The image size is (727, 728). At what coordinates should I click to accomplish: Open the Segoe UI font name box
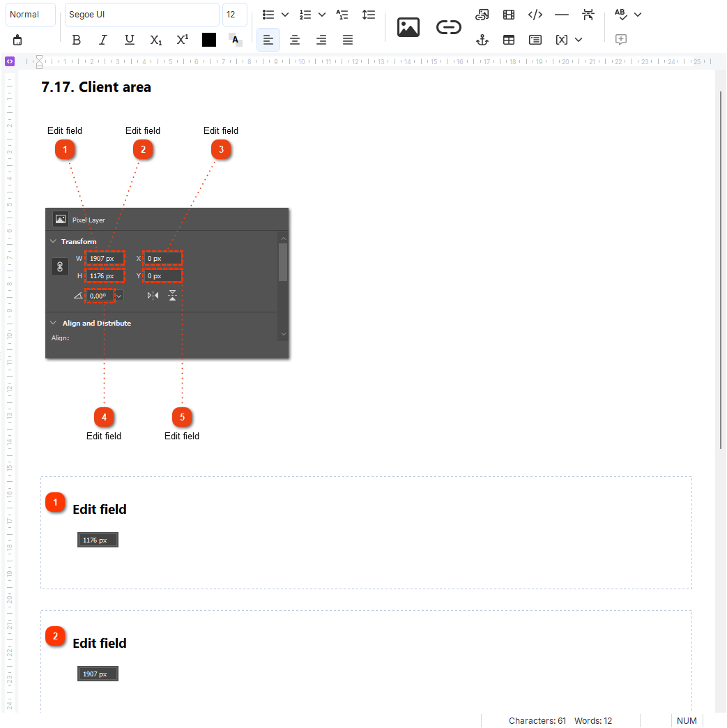coord(142,15)
